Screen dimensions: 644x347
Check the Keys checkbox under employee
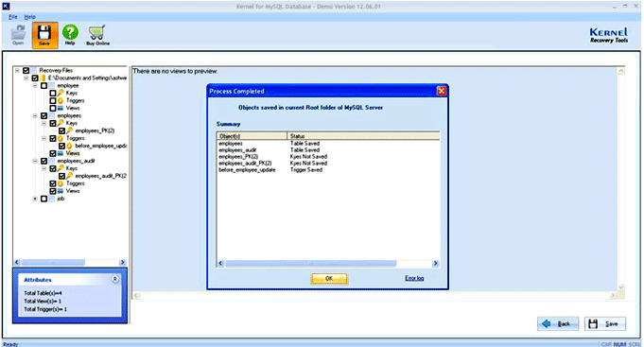coord(53,93)
